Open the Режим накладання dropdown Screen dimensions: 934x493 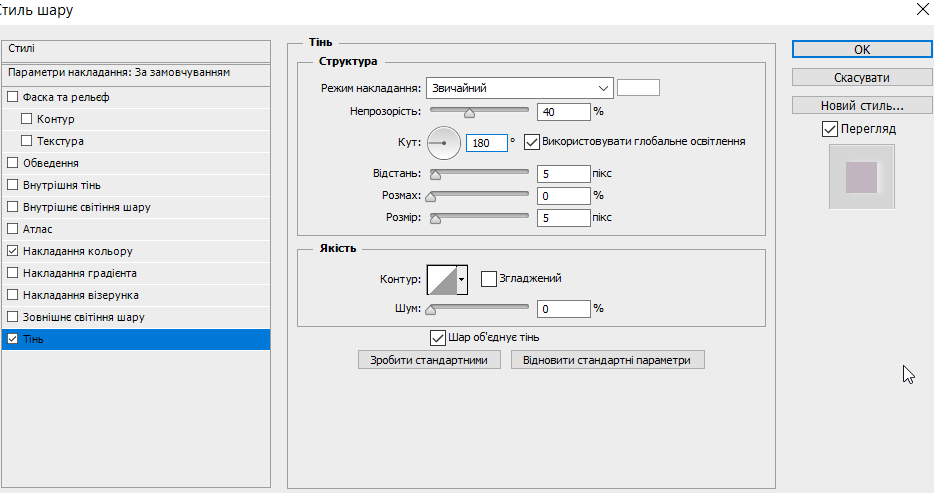click(519, 88)
